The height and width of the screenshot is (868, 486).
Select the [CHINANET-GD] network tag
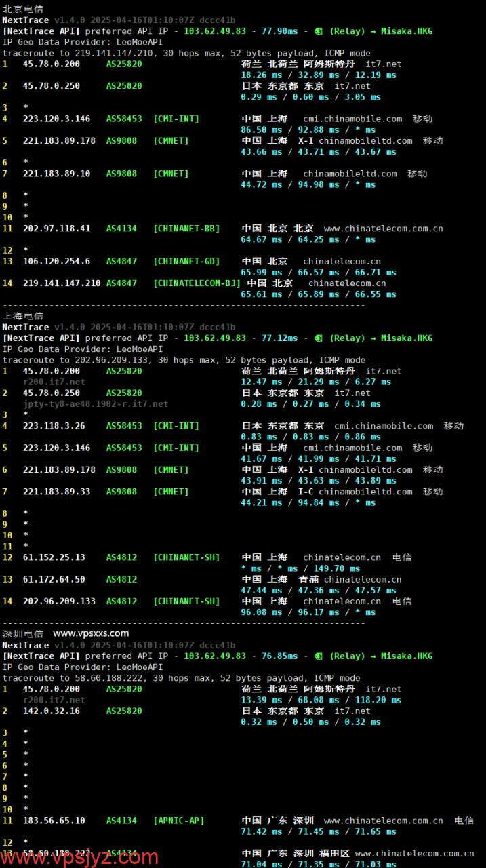(x=186, y=261)
